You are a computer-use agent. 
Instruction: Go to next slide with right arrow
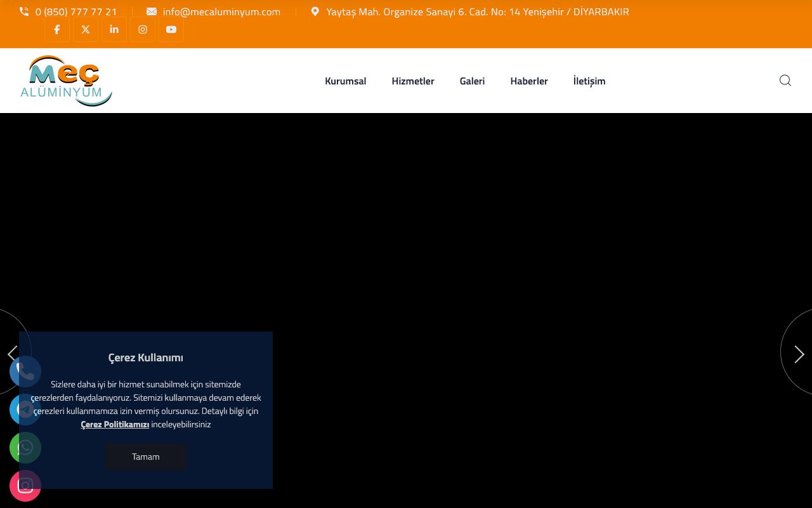(797, 354)
